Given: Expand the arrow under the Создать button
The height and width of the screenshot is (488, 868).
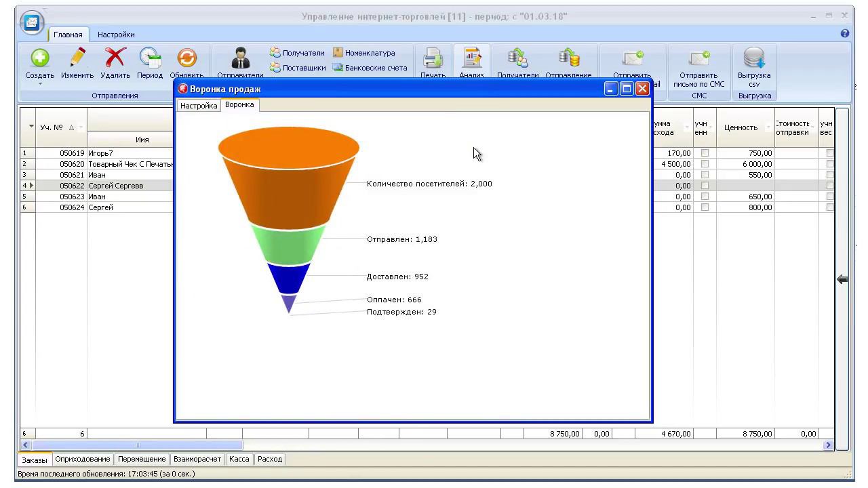Looking at the screenshot, I should click(x=40, y=84).
